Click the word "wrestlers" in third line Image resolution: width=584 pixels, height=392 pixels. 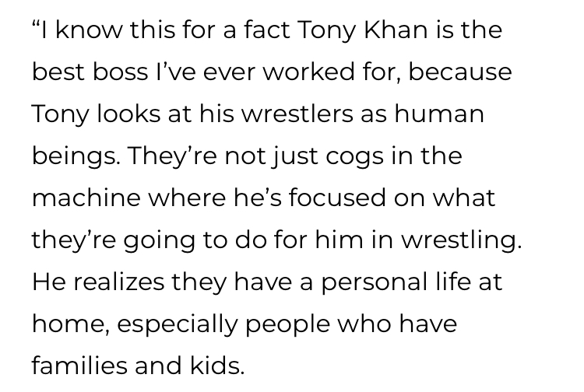coord(297,114)
